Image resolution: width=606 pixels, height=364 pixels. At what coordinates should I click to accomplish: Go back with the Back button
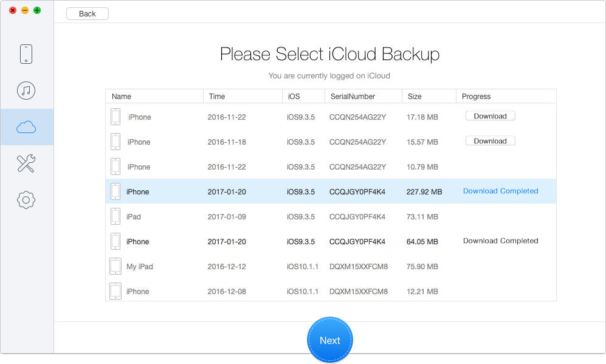pos(88,14)
